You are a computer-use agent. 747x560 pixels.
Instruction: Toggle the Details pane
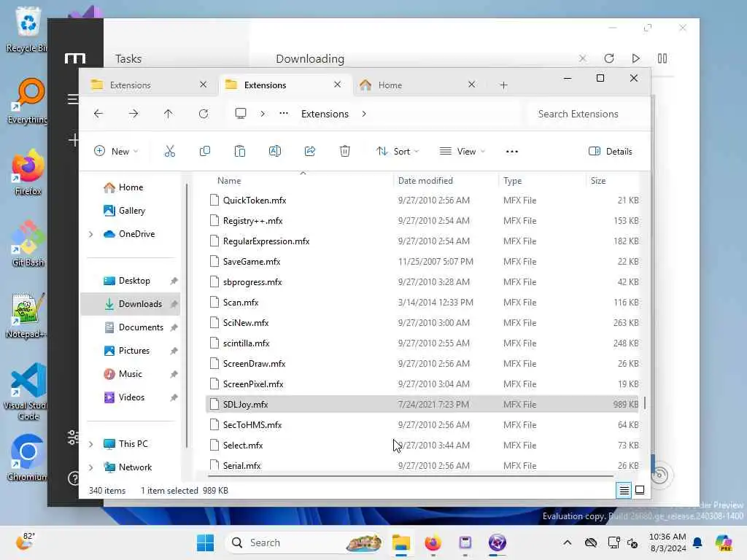[x=611, y=152]
